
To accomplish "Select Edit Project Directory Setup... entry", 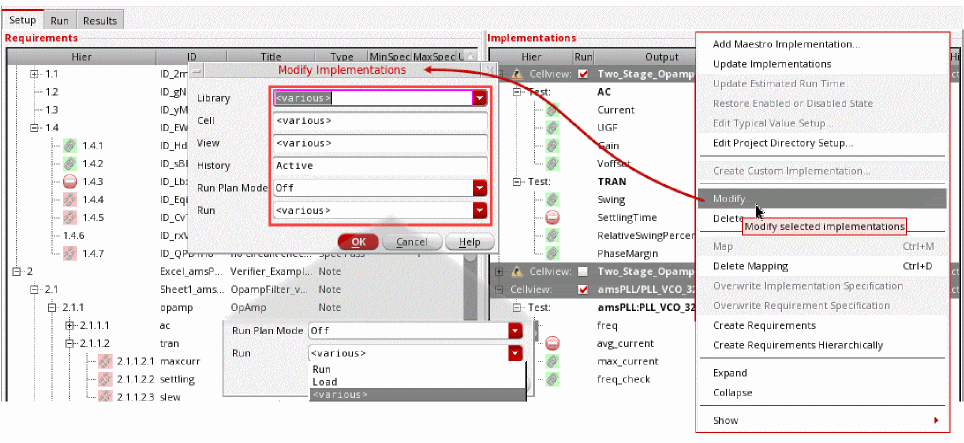I will pos(783,143).
